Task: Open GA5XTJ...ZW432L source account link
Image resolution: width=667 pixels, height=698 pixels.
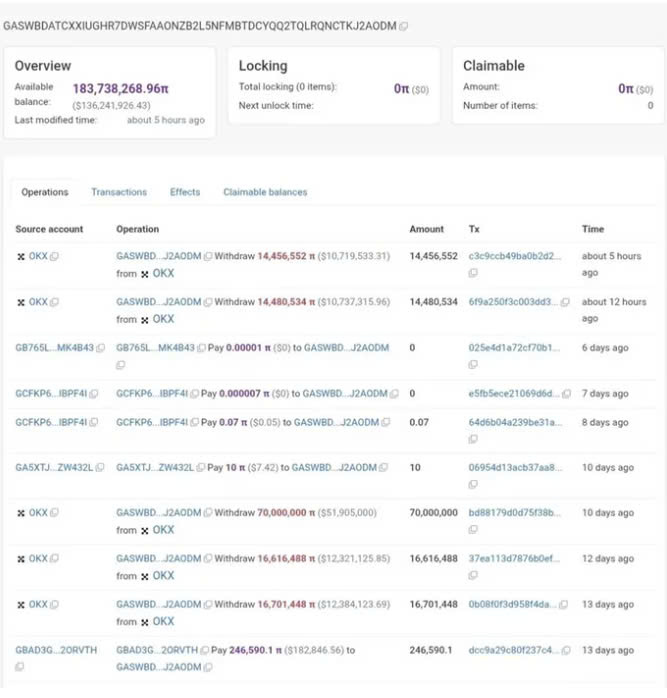Action: coord(54,467)
